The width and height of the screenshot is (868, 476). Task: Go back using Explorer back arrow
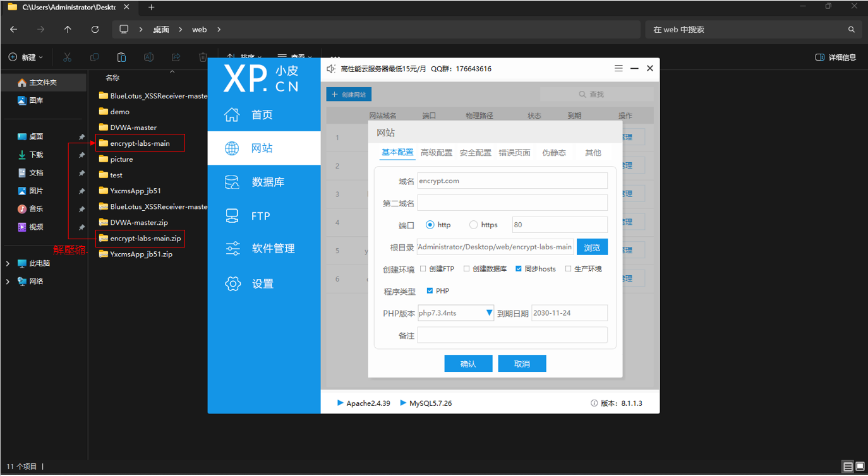(14, 30)
